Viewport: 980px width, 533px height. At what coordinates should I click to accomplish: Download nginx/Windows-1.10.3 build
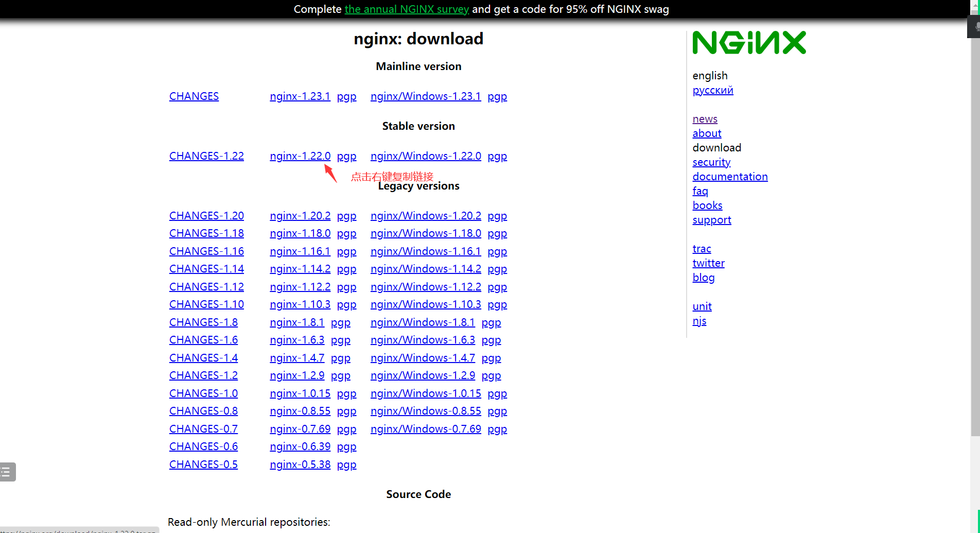click(x=426, y=304)
